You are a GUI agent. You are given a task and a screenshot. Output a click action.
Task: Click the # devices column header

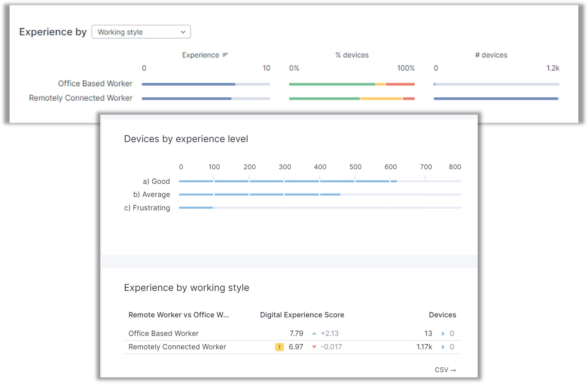(x=491, y=55)
